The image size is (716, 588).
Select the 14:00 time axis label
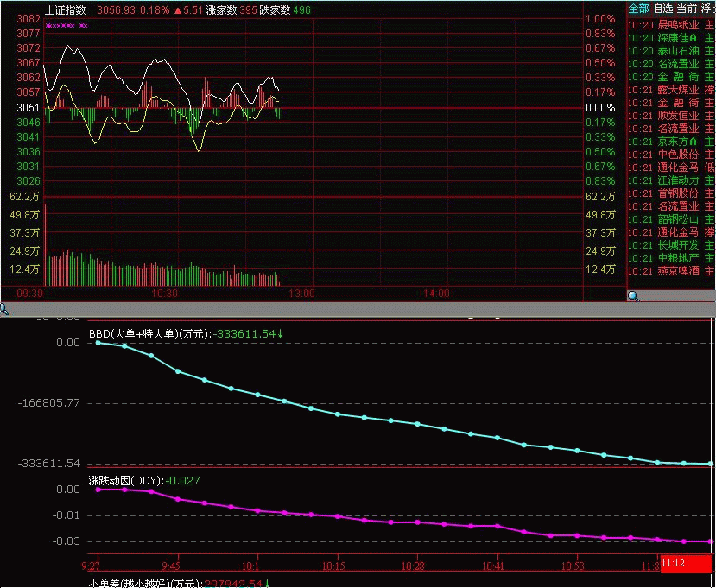pos(437,294)
